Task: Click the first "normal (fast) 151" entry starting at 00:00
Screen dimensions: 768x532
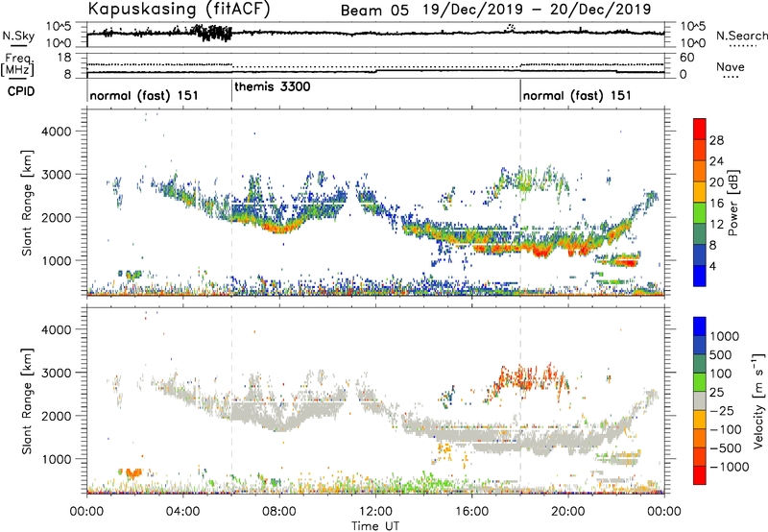Action: 144,95
